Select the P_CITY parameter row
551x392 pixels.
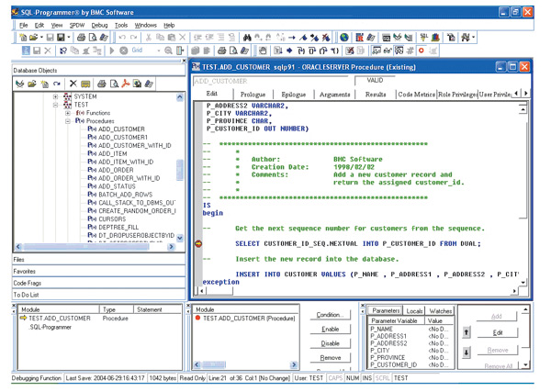tap(410, 351)
